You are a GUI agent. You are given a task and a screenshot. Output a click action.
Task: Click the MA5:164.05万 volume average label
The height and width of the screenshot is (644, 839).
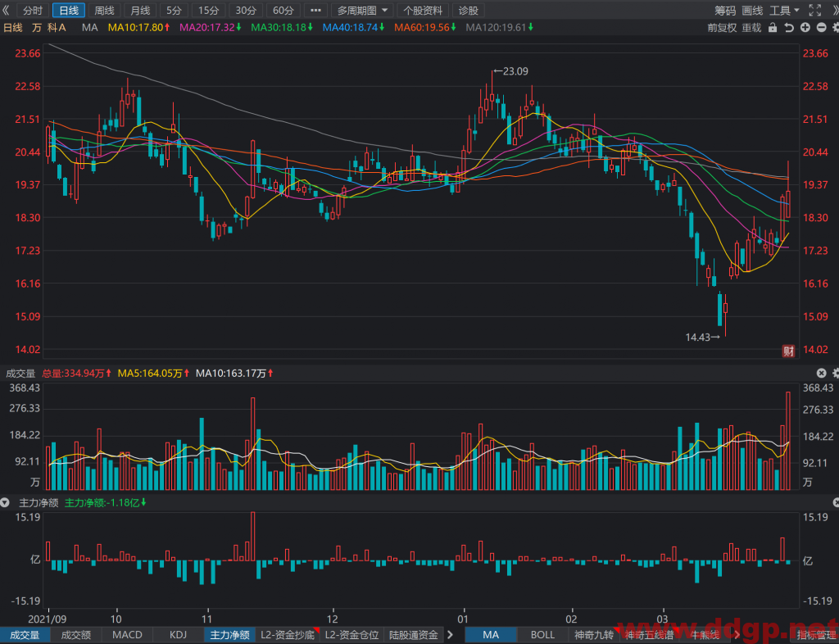click(x=153, y=374)
